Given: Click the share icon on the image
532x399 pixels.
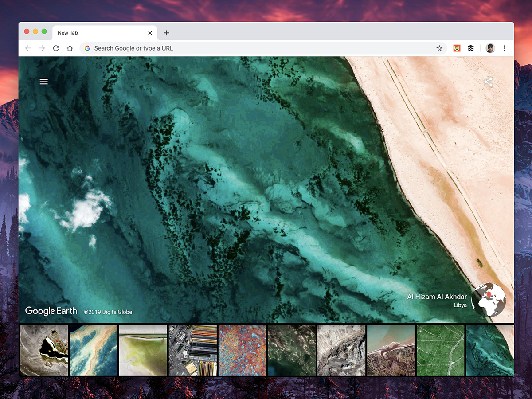Looking at the screenshot, I should [488, 82].
